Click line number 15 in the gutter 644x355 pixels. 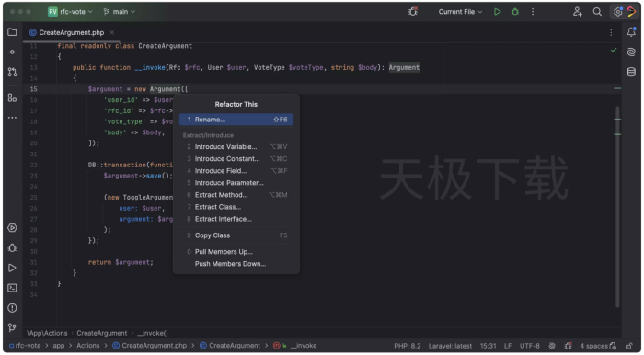coord(34,89)
